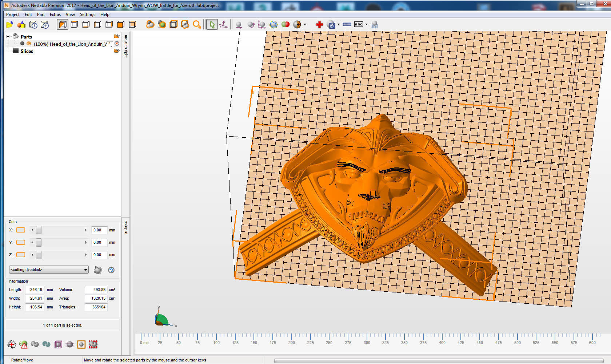611x364 pixels.
Task: Click the zoom-to-all-parts orange cubes icon
Action: click(x=150, y=24)
